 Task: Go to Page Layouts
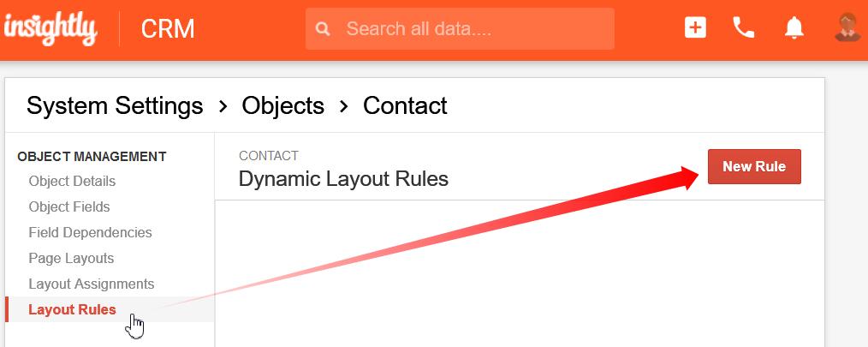tap(71, 258)
